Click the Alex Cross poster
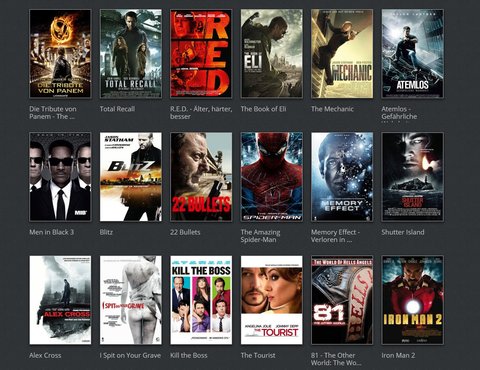The image size is (480, 370). [x=60, y=300]
